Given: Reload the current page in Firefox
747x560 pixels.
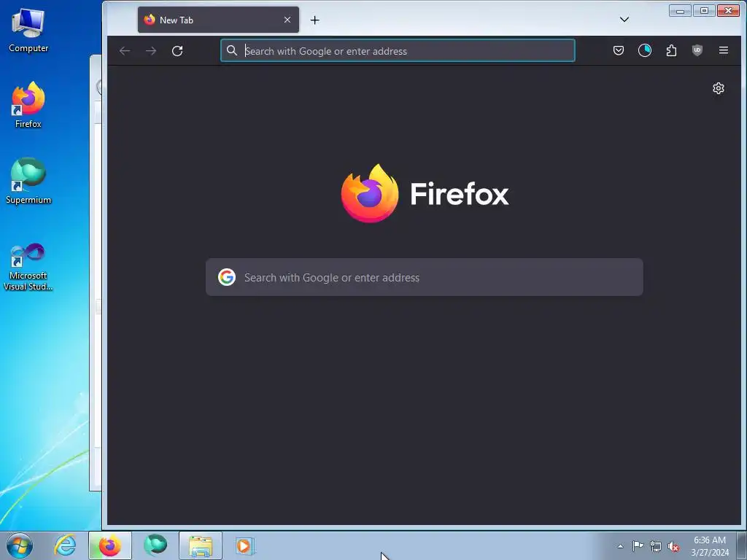Looking at the screenshot, I should coord(177,51).
